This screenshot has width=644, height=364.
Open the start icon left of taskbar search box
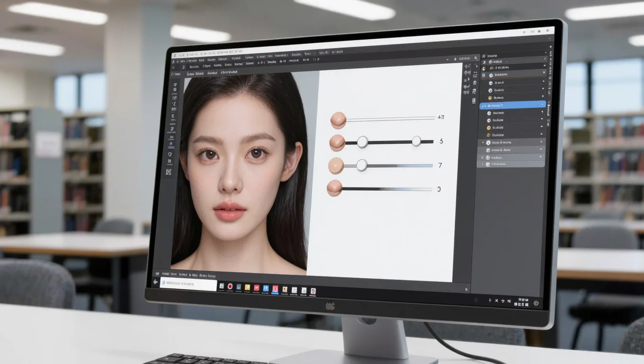(x=155, y=282)
